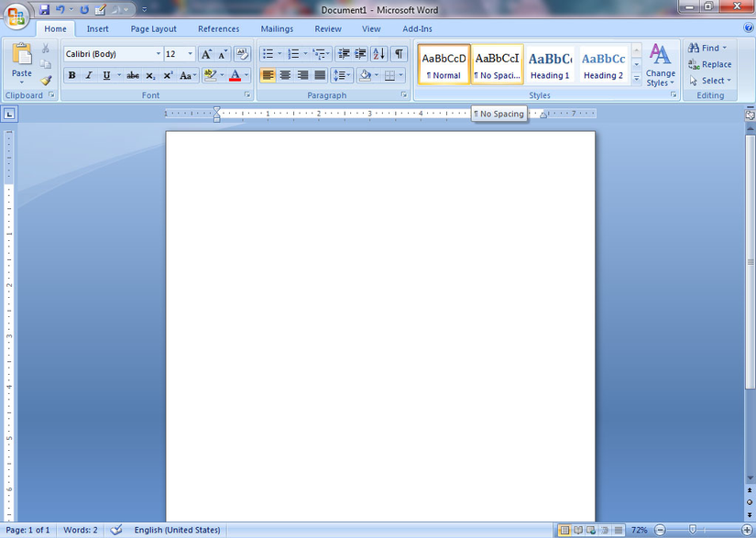The width and height of the screenshot is (756, 538).
Task: Open the Mailings ribbon tab
Action: coord(277,28)
